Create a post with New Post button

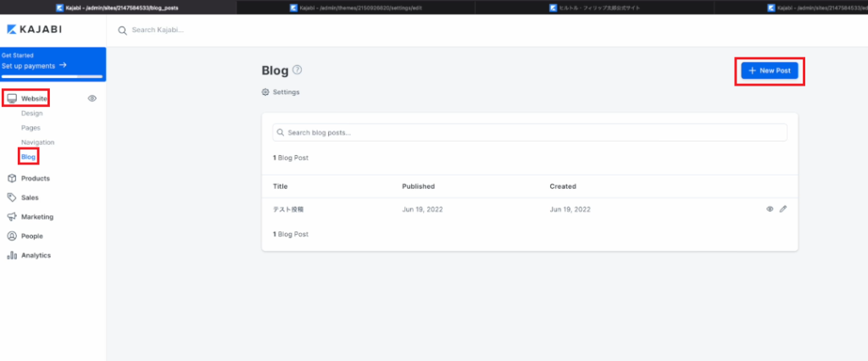(x=769, y=71)
